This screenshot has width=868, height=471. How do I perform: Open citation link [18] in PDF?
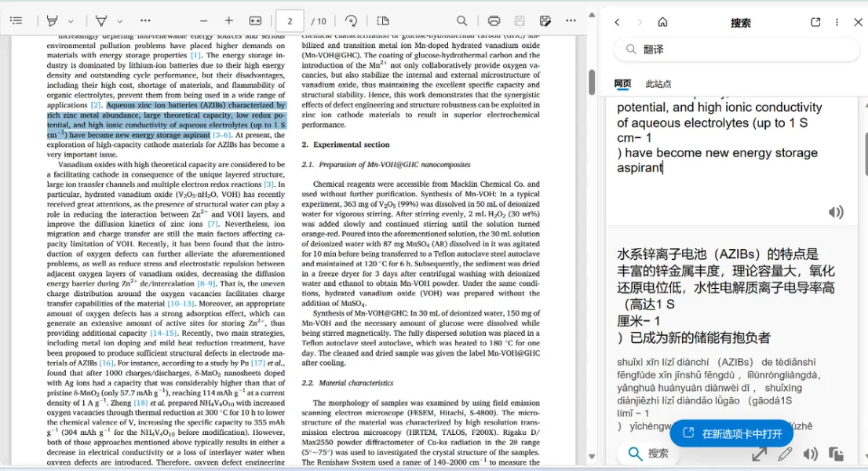(140, 403)
